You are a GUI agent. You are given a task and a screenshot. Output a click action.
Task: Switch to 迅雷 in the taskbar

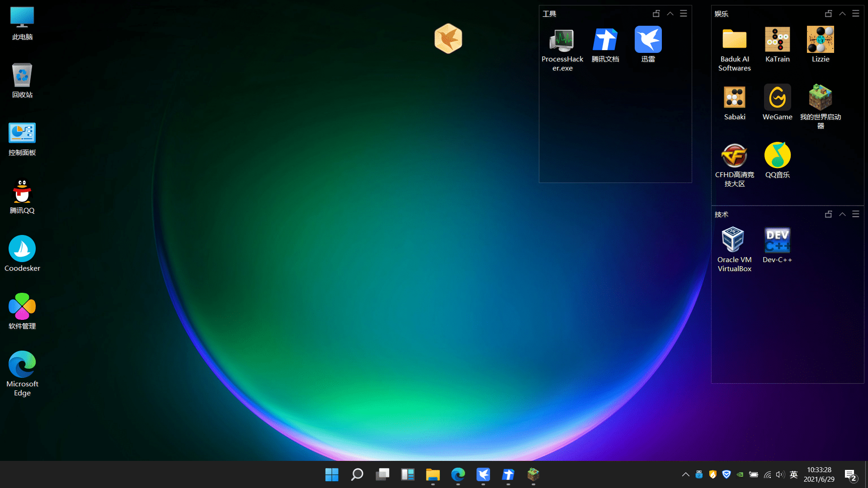(x=483, y=474)
